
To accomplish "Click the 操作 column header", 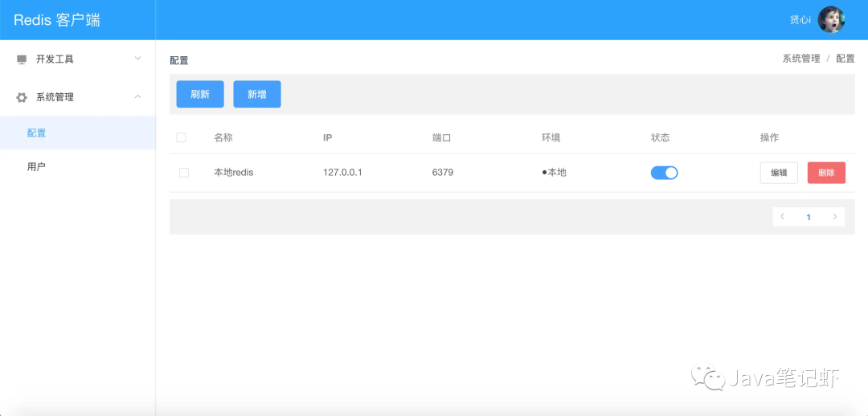I will [x=769, y=138].
